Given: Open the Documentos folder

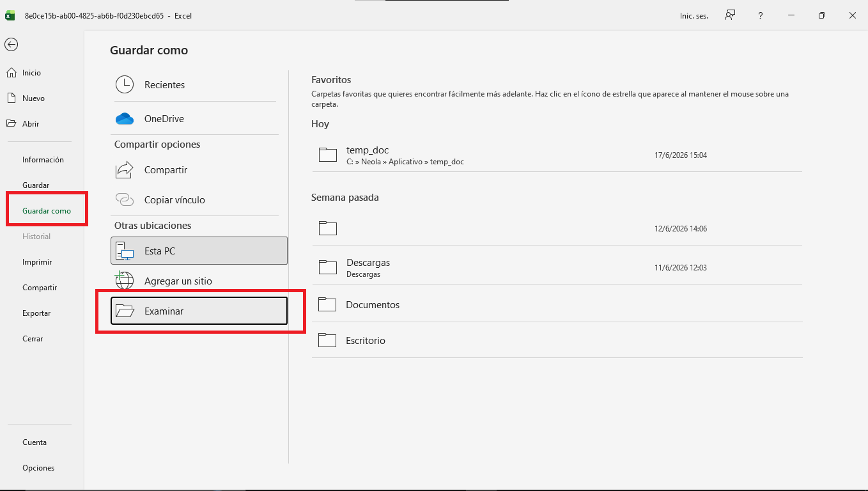Looking at the screenshot, I should point(557,304).
